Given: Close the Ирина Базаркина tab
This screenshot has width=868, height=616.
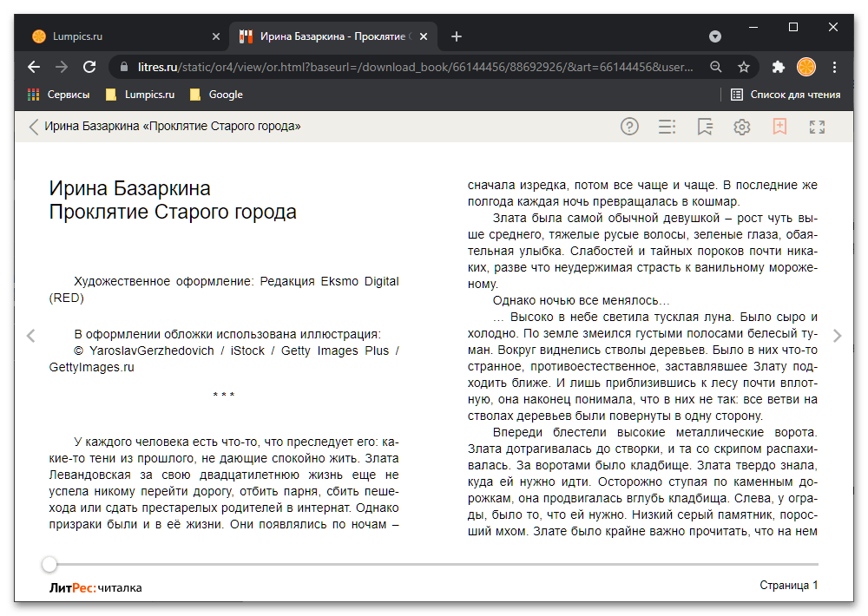Looking at the screenshot, I should pyautogui.click(x=424, y=36).
